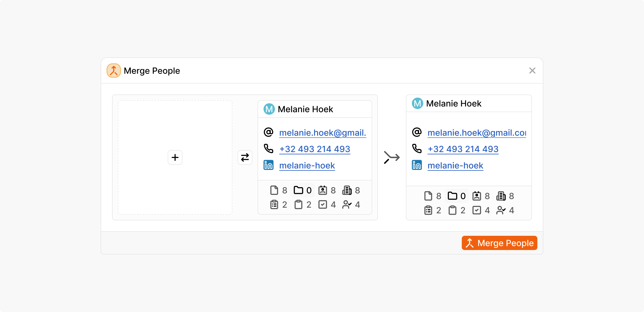Select the phone icon beside +32 493 214 493

tap(268, 149)
